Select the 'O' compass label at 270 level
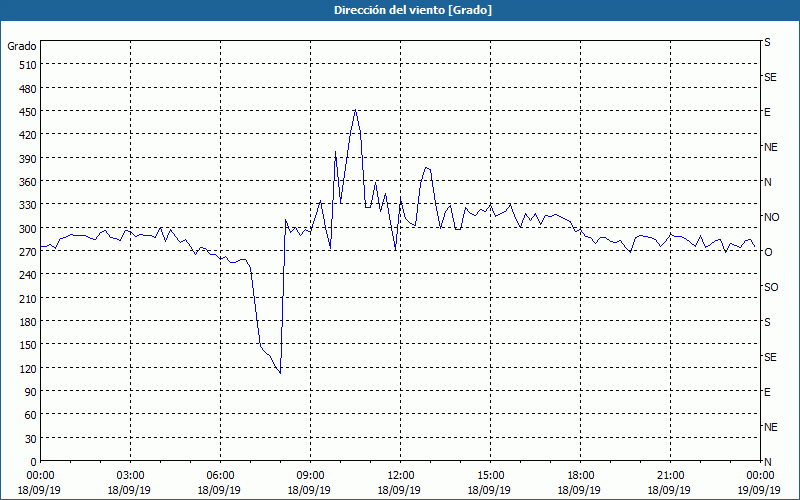This screenshot has height=500, width=800. coord(768,252)
